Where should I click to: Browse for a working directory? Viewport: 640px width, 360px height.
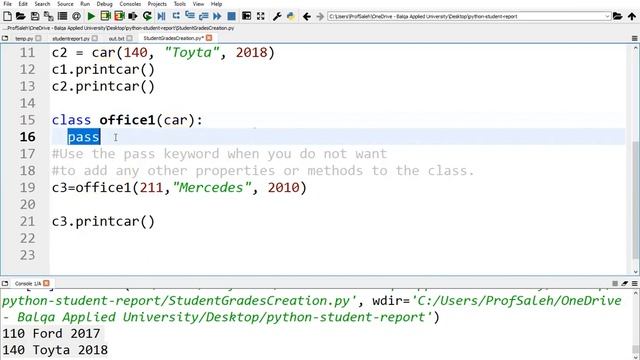click(x=618, y=16)
